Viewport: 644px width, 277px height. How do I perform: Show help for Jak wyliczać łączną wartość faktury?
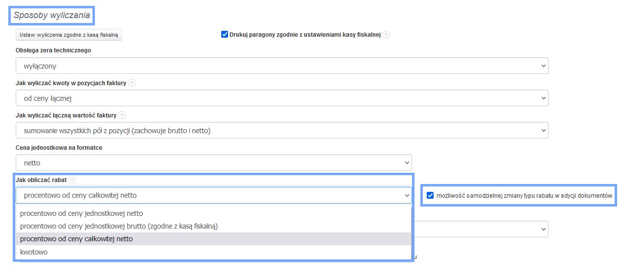122,115
